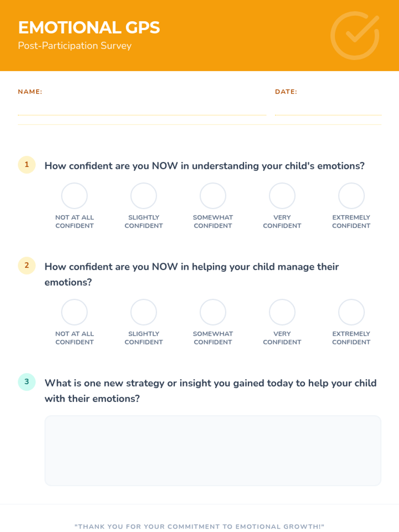The height and width of the screenshot is (532, 399).
Task: Click the "Emotional GPS" title
Action: [x=89, y=28]
